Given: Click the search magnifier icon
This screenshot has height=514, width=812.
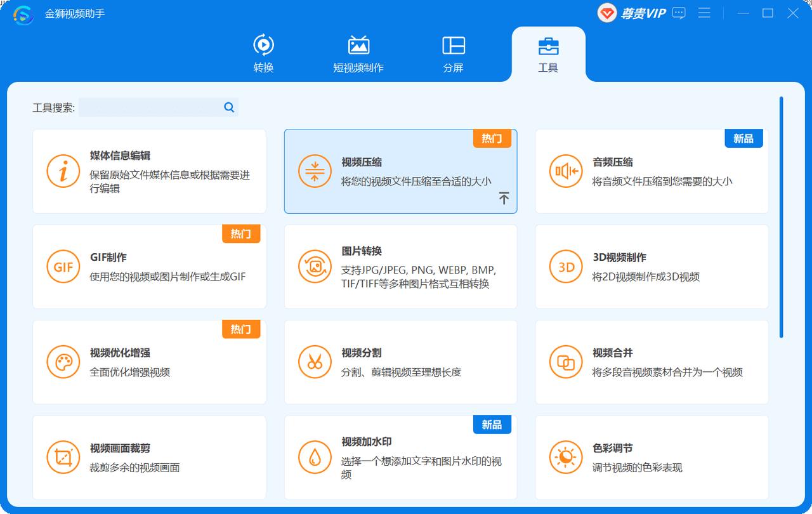Looking at the screenshot, I should click(x=228, y=107).
